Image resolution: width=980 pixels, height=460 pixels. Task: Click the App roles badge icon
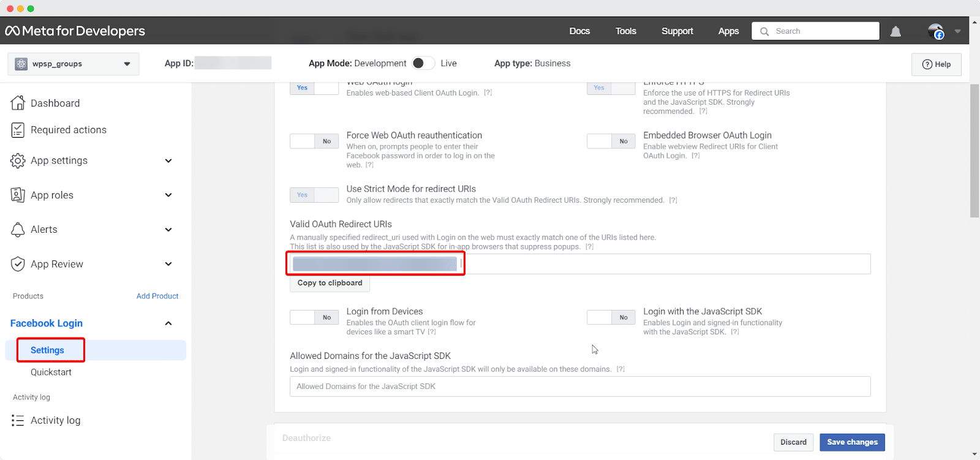pos(18,195)
